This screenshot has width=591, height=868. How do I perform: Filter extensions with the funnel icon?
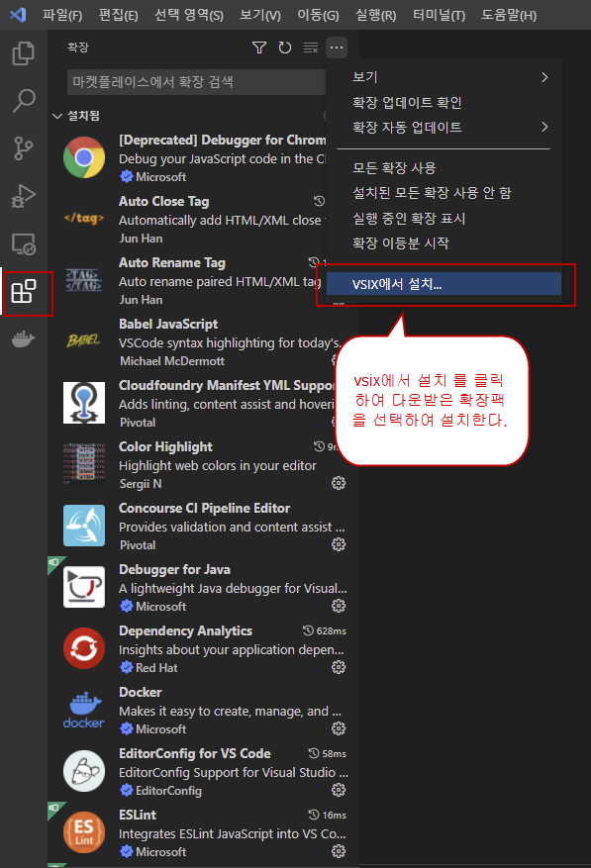tap(258, 48)
